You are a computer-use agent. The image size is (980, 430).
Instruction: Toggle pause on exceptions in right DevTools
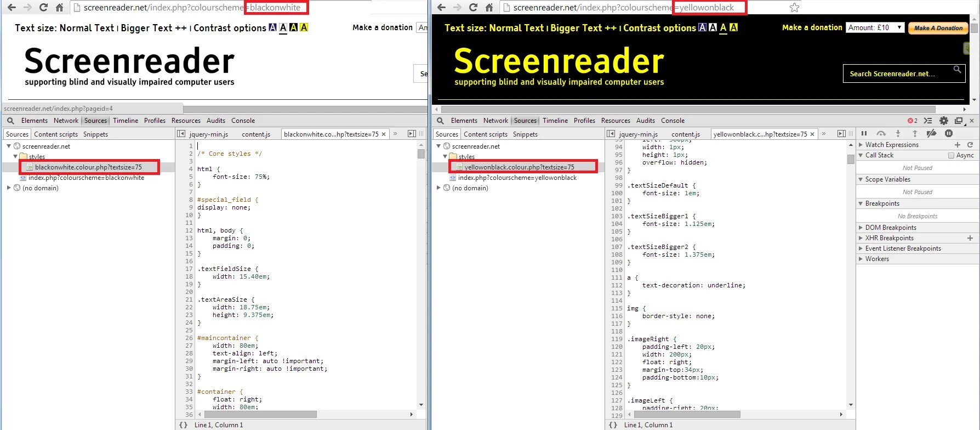coord(948,133)
